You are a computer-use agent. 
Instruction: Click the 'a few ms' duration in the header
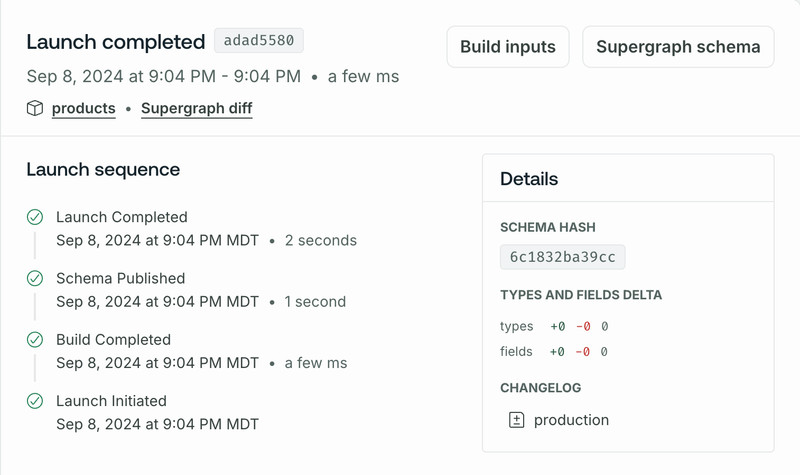pyautogui.click(x=363, y=77)
